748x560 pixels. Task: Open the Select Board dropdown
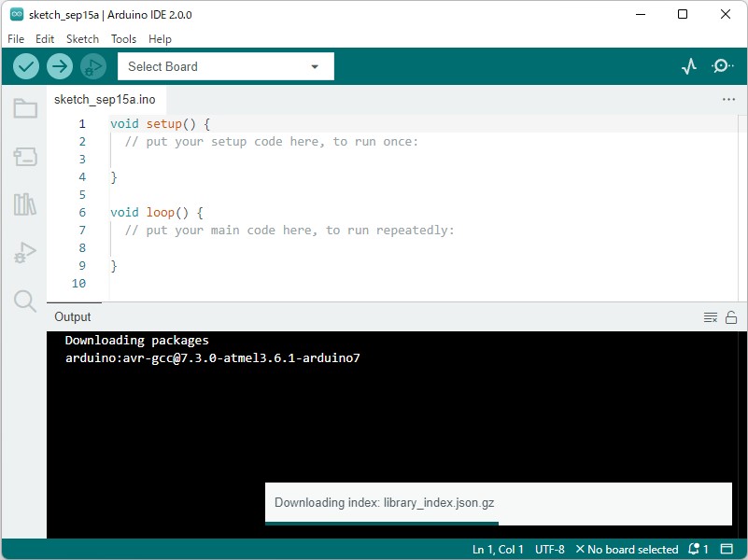224,66
